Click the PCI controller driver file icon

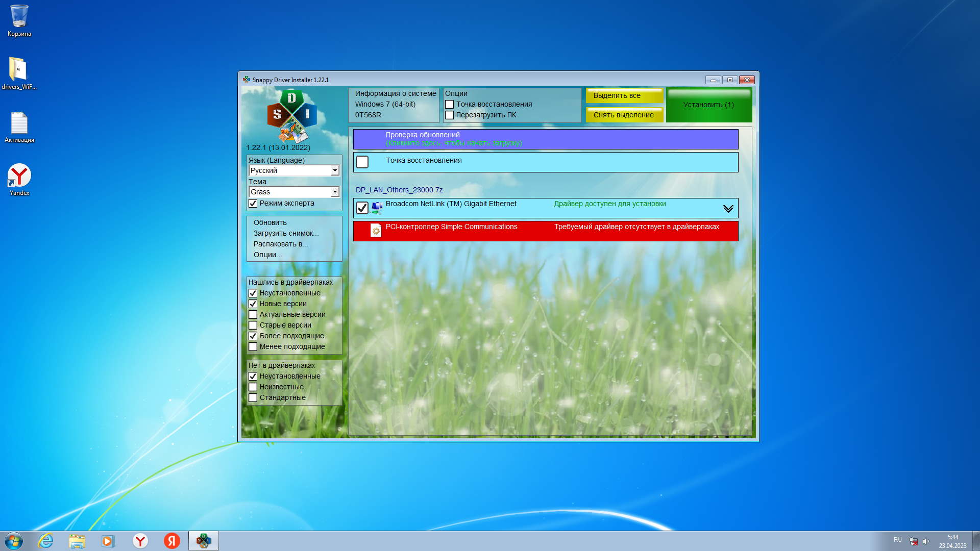pos(376,231)
